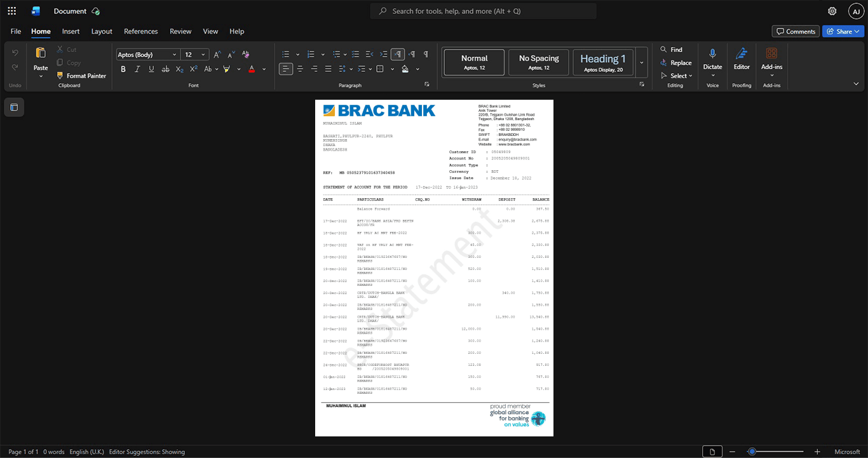Open the Change Case dropdown arrow
This screenshot has height=458, width=868.
[217, 69]
